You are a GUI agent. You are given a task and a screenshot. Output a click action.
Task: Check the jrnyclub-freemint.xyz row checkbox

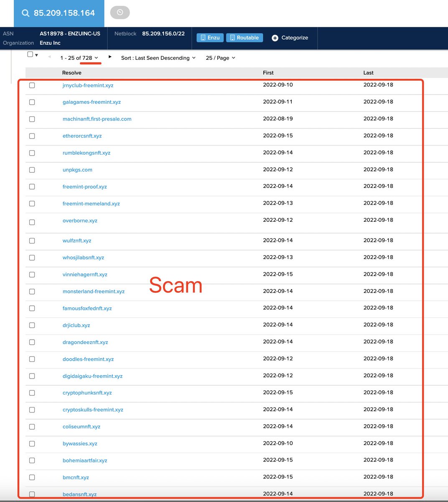32,85
